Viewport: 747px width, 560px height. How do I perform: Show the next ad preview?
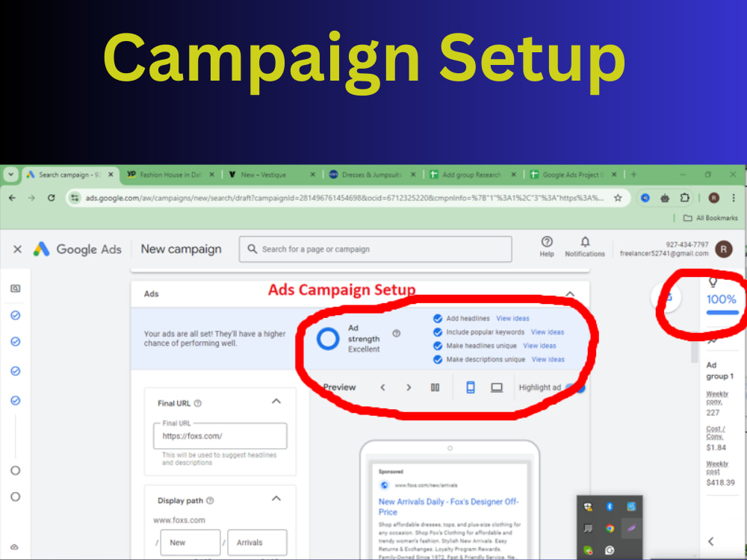tap(409, 388)
